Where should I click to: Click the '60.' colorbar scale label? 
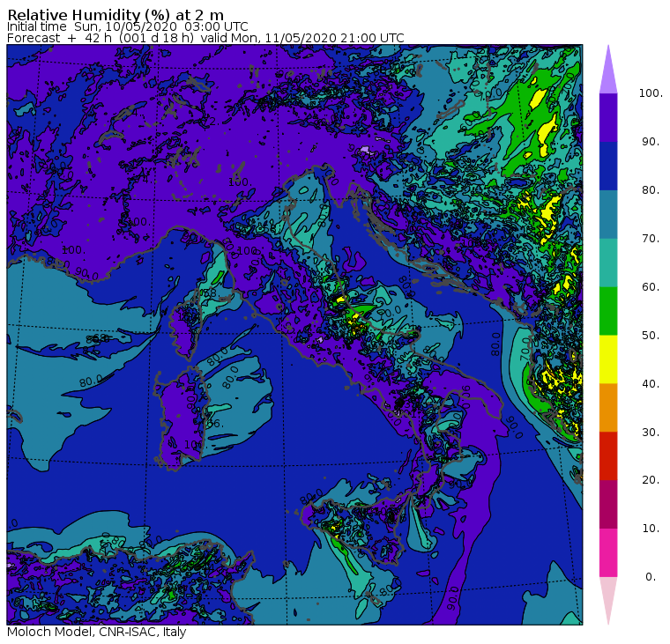[x=651, y=287]
